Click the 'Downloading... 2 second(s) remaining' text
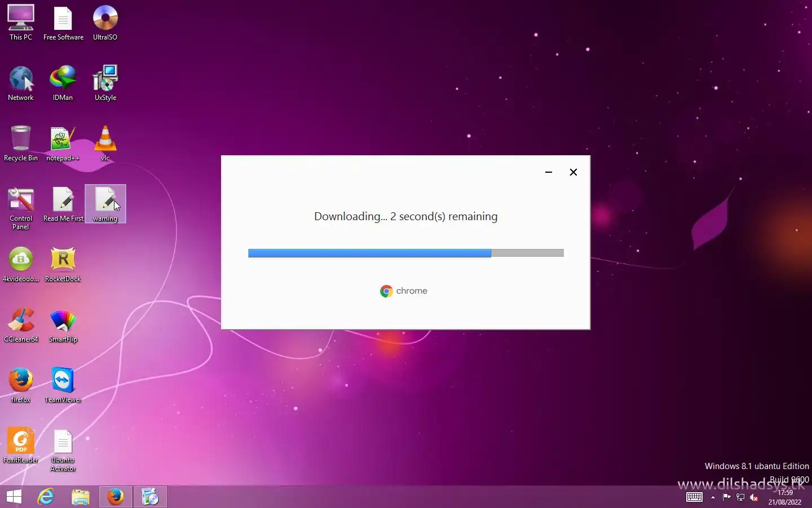 click(x=406, y=217)
